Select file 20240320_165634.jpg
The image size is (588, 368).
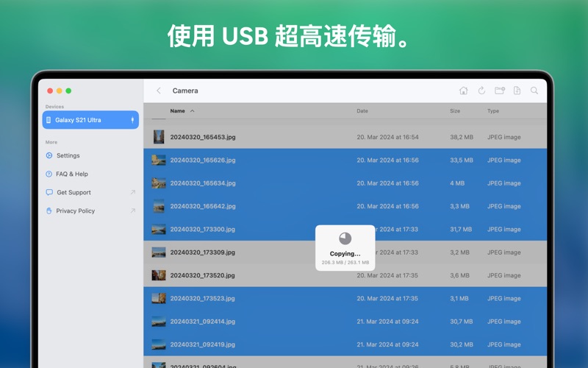(x=345, y=183)
